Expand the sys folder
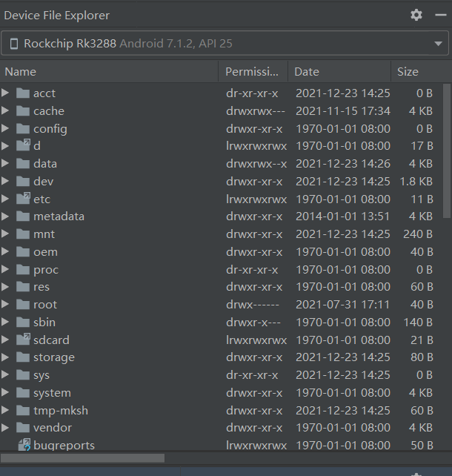452x476 pixels. point(5,375)
